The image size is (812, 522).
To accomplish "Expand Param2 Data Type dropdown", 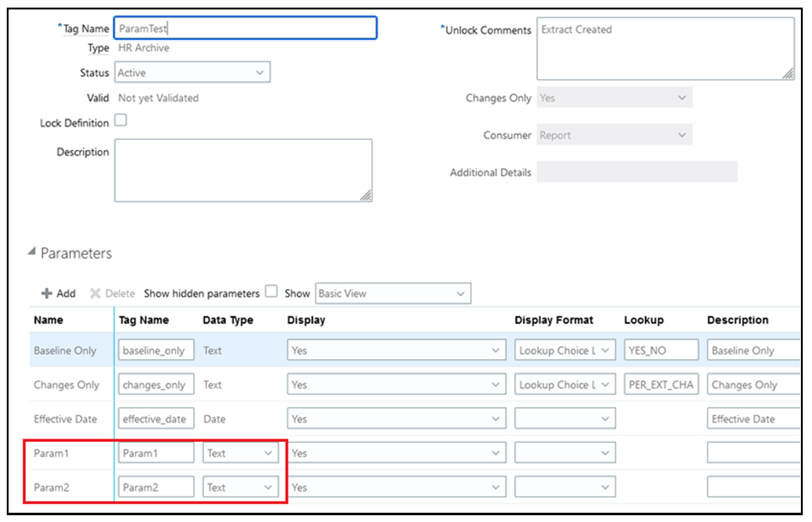I will [x=240, y=487].
